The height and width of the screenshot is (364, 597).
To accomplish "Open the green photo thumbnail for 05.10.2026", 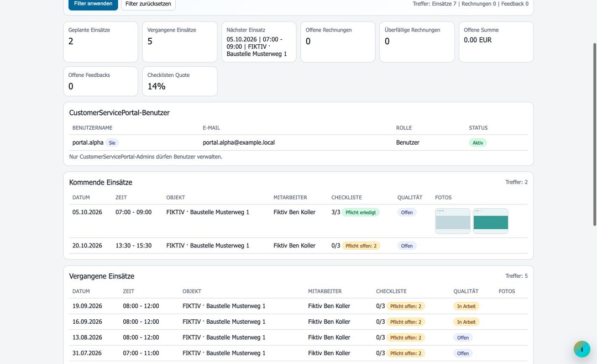I will (x=491, y=221).
